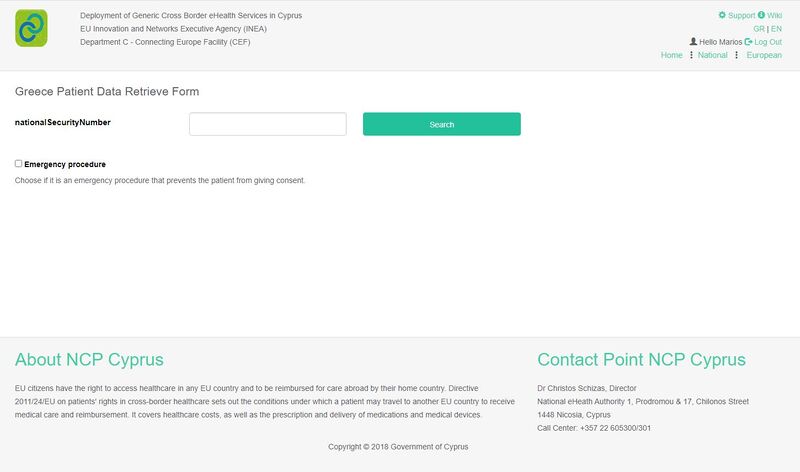The image size is (800, 472).
Task: Open the European menu item
Action: [x=764, y=56]
